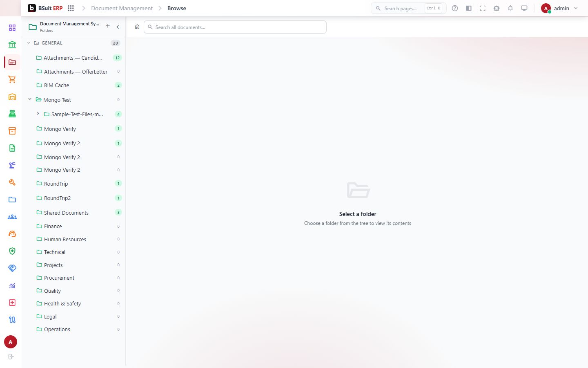The image size is (588, 368).
Task: Select the active document management sidebar icon
Action: (12, 62)
